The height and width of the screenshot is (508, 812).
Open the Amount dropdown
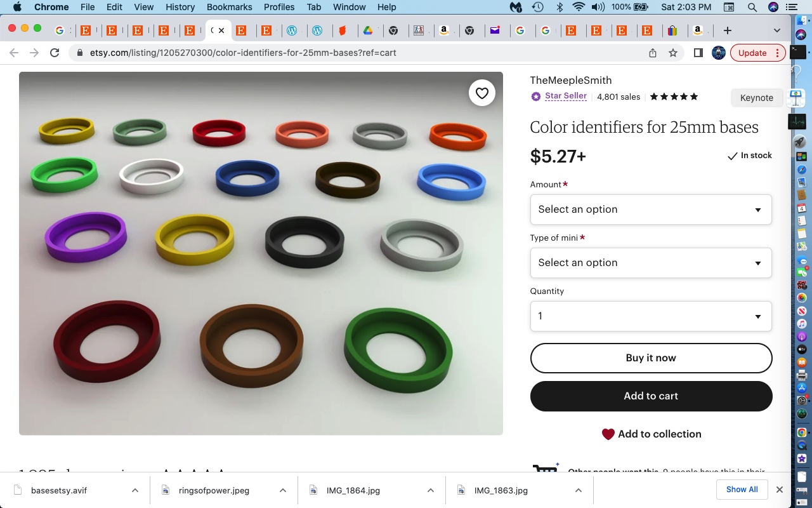pyautogui.click(x=651, y=210)
